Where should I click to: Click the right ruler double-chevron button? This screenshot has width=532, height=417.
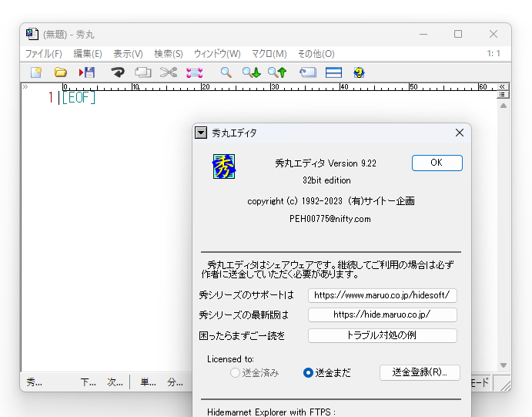tap(502, 86)
